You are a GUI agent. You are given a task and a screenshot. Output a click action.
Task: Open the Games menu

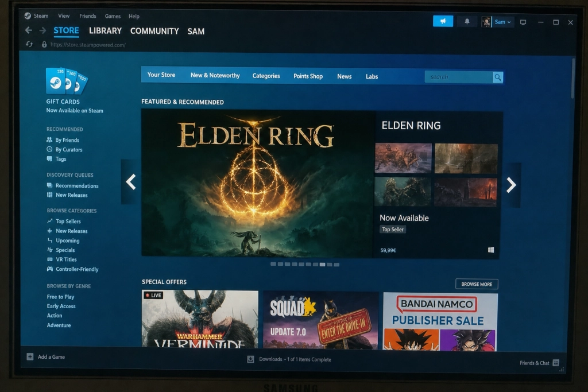pyautogui.click(x=113, y=16)
